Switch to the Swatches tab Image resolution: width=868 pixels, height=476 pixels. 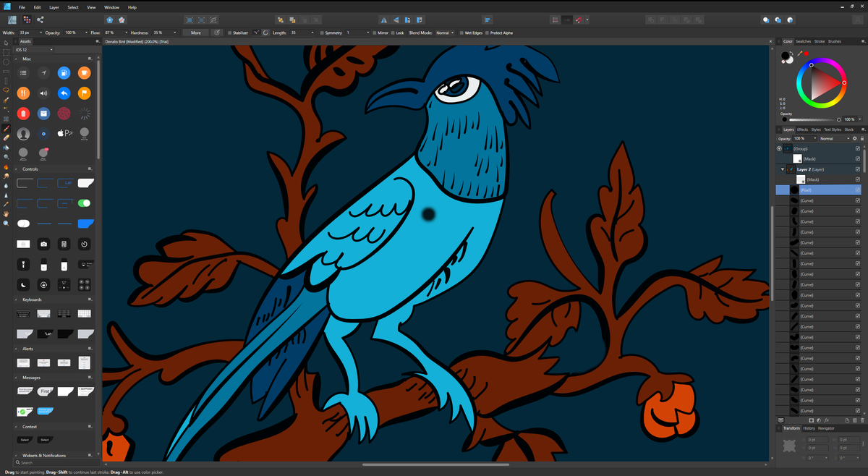click(x=803, y=41)
